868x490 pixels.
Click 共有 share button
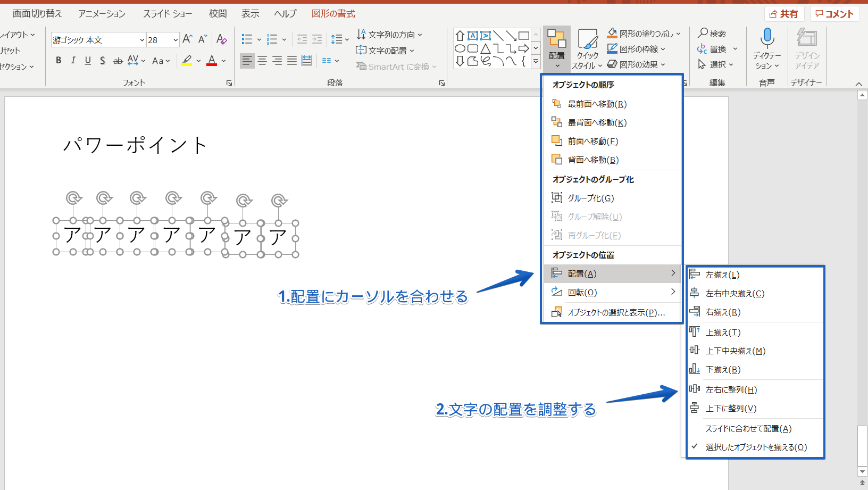tap(784, 14)
